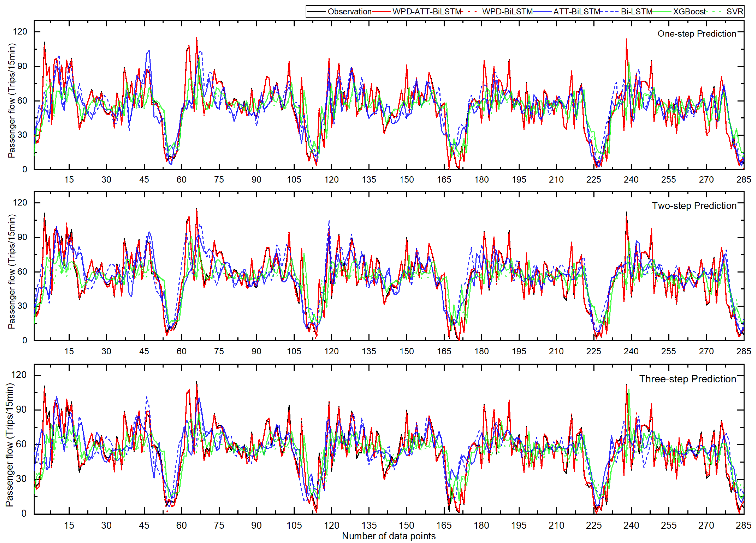The image size is (756, 543).
Task: Click x-axis tick 165 under One-step Prediction panel
Action: click(x=444, y=180)
